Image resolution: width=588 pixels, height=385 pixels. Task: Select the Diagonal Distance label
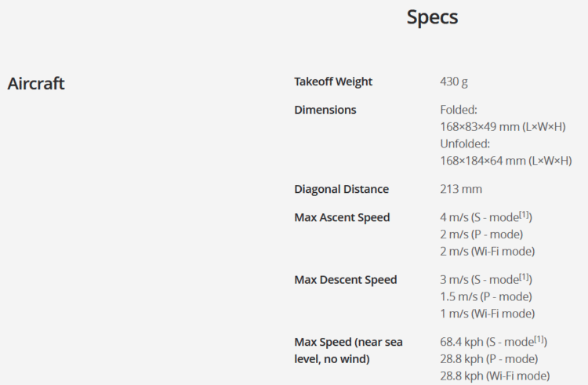[x=341, y=189]
